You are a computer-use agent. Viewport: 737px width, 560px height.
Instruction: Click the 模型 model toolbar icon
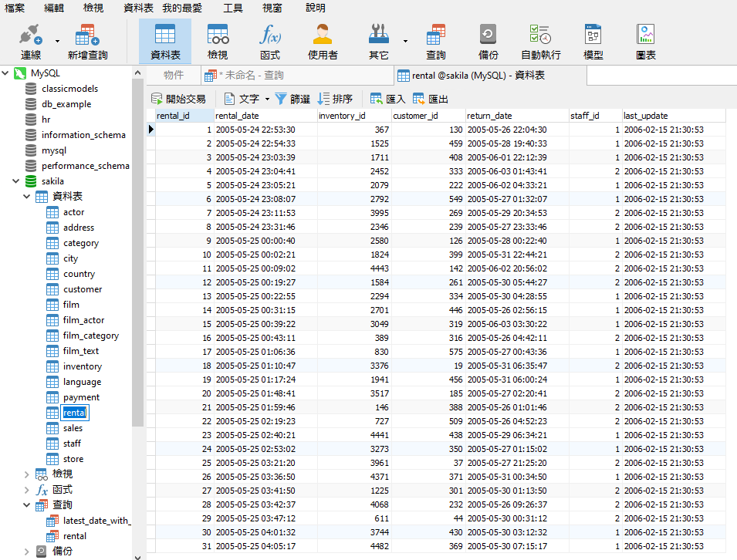[x=593, y=42]
